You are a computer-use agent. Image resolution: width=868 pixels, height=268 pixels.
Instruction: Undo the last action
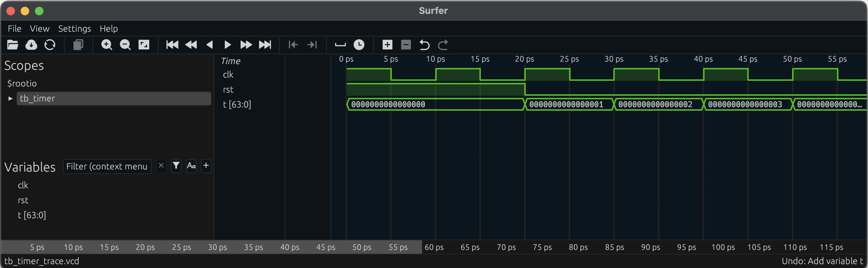tap(424, 45)
